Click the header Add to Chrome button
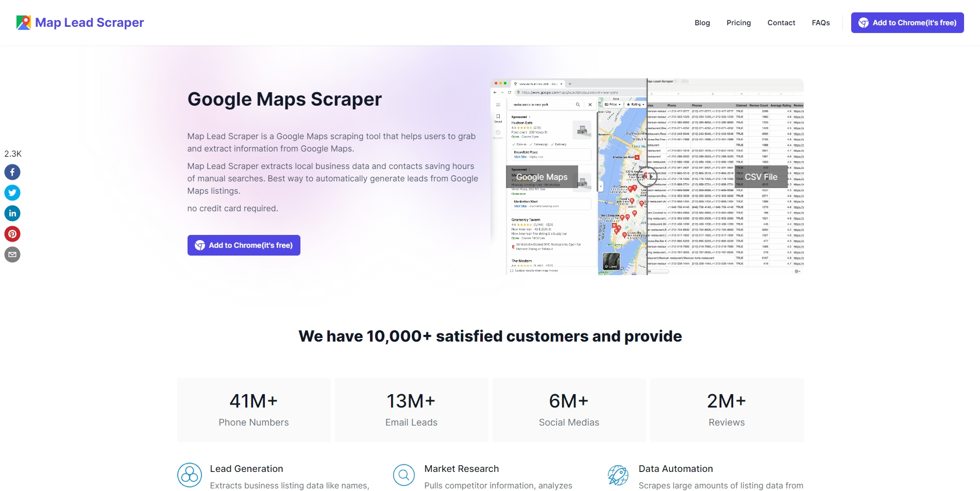This screenshot has height=491, width=980. pyautogui.click(x=907, y=23)
